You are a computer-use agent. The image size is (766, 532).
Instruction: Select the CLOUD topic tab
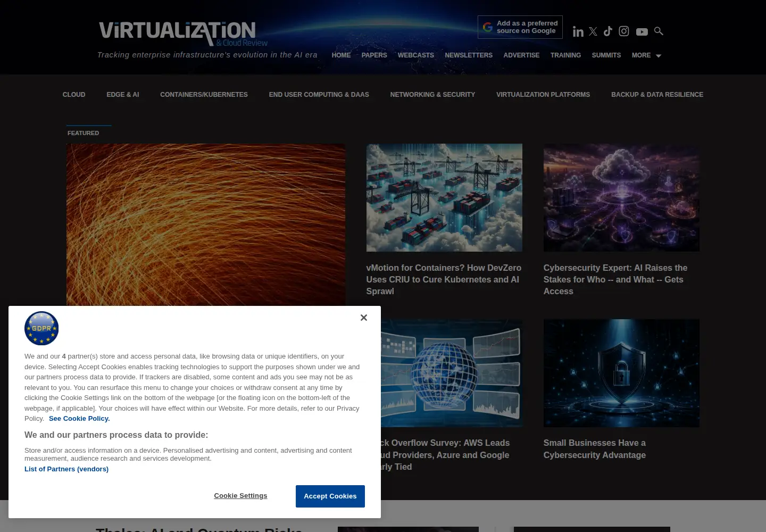[x=74, y=95]
